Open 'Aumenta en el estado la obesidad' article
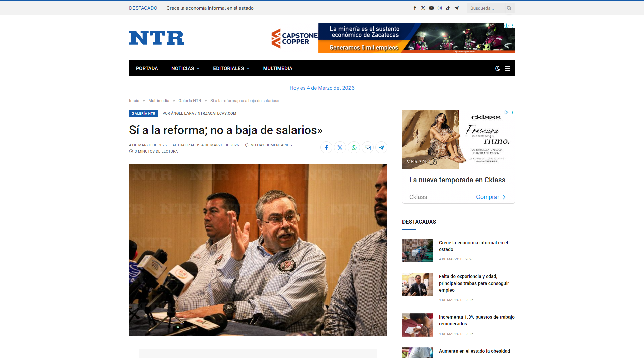The width and height of the screenshot is (644, 358). pyautogui.click(x=475, y=351)
